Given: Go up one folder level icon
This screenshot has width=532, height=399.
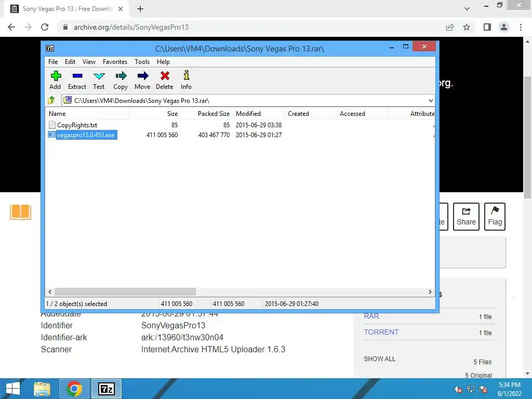Looking at the screenshot, I should click(51, 100).
